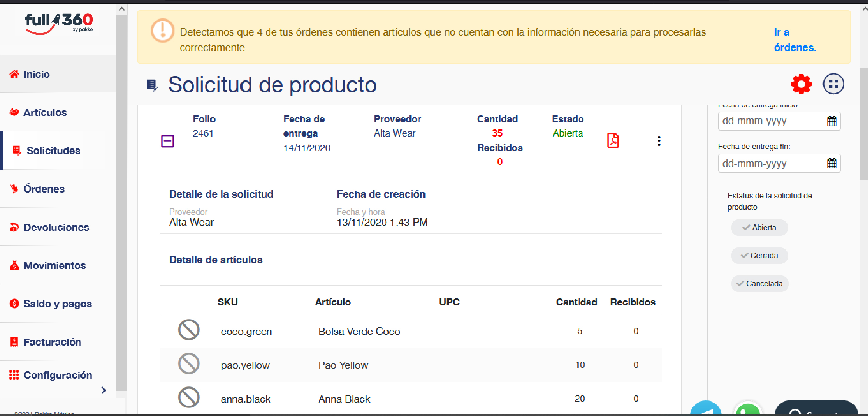Click the Órdenes tag icon

[x=14, y=189]
